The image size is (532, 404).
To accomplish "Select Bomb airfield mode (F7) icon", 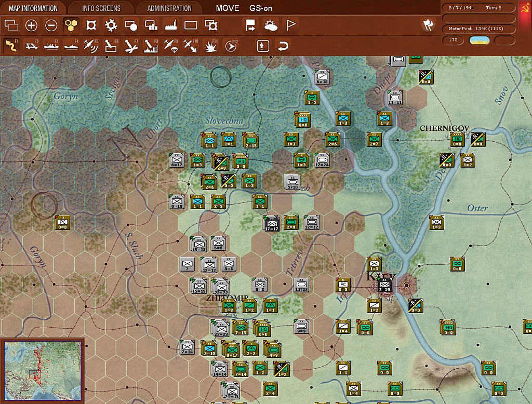I will pos(131,46).
